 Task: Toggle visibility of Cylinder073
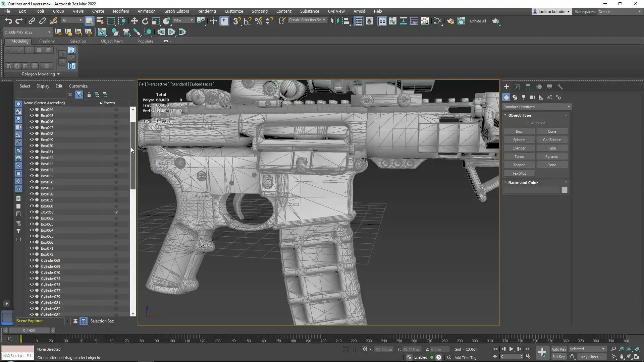[32, 279]
